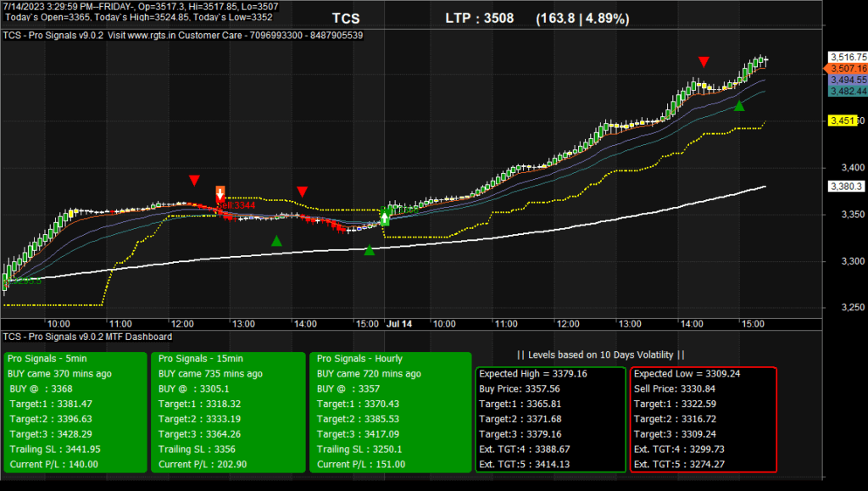Click BUY came 720 mins ago
Screen dimensions: 868x491
369,374
